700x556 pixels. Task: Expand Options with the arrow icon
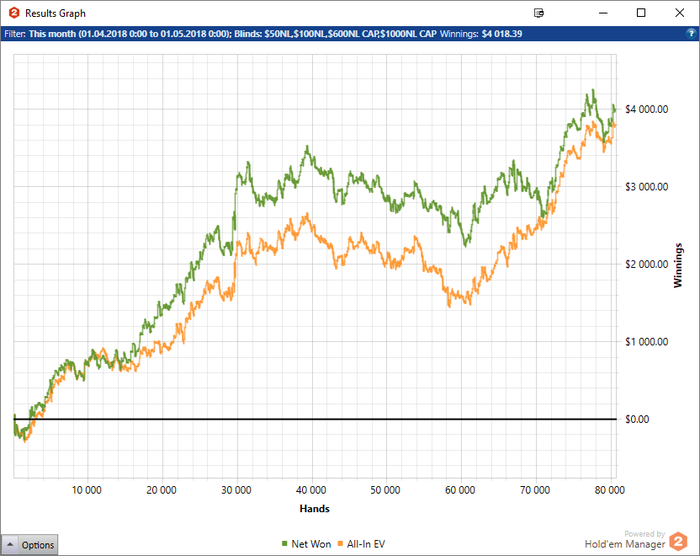pos(10,545)
